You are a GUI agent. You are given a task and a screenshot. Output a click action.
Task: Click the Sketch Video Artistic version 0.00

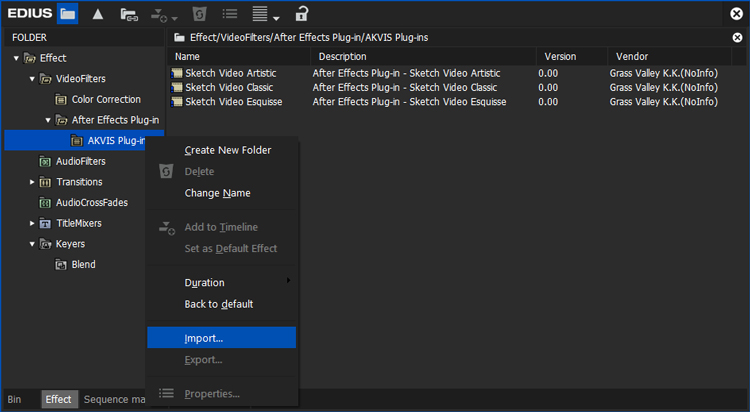coord(548,73)
